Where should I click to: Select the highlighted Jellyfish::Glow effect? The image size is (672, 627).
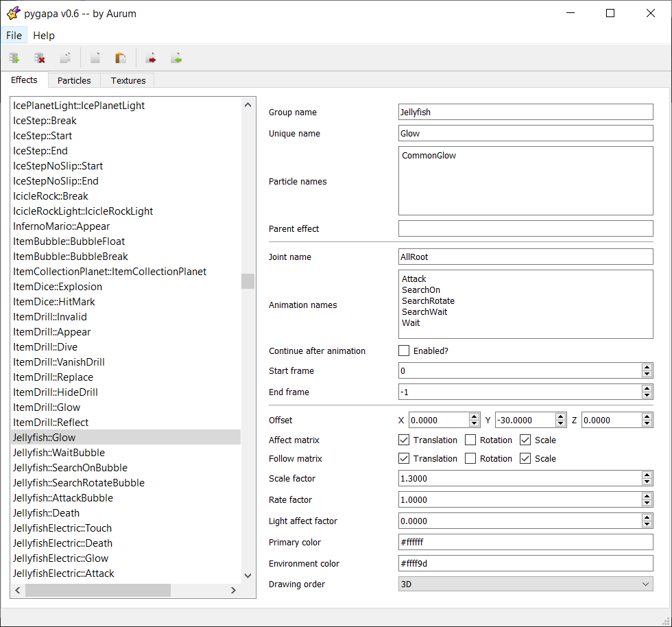[x=125, y=438]
